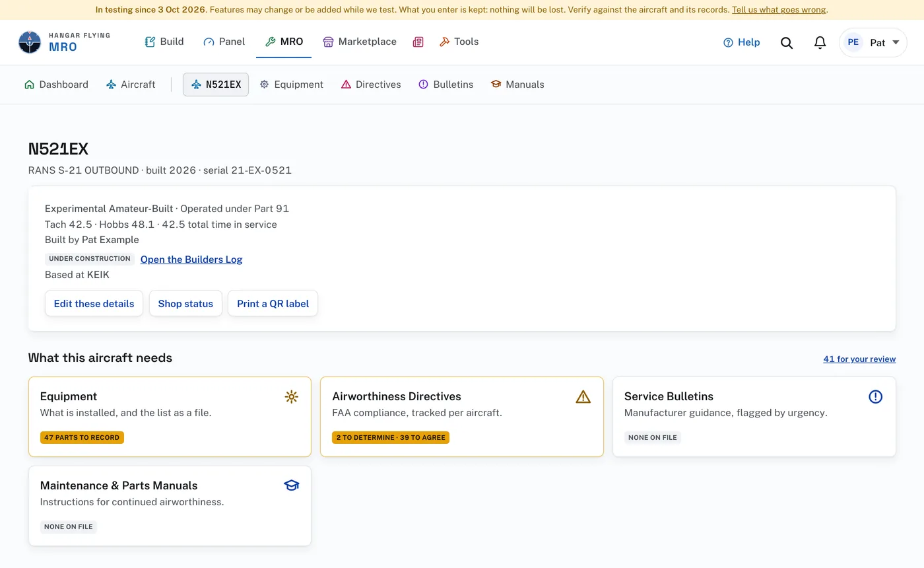This screenshot has width=924, height=568.
Task: Click the PE avatar badge
Action: tap(853, 42)
